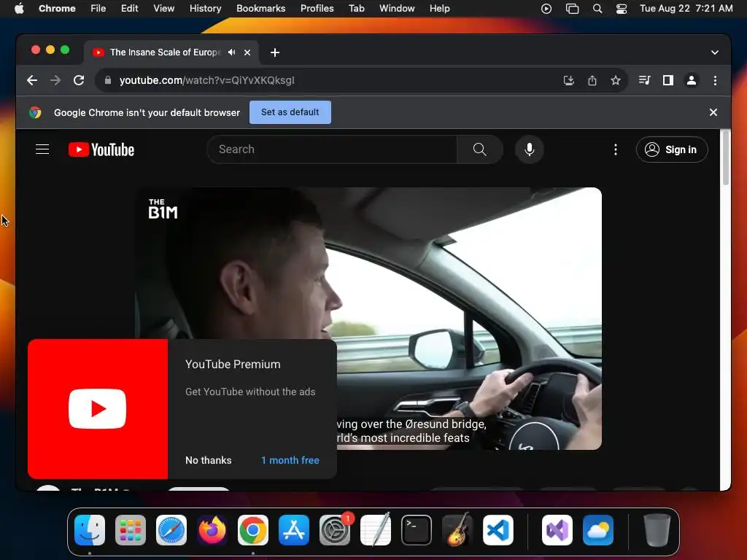Reload the page

coord(79,80)
